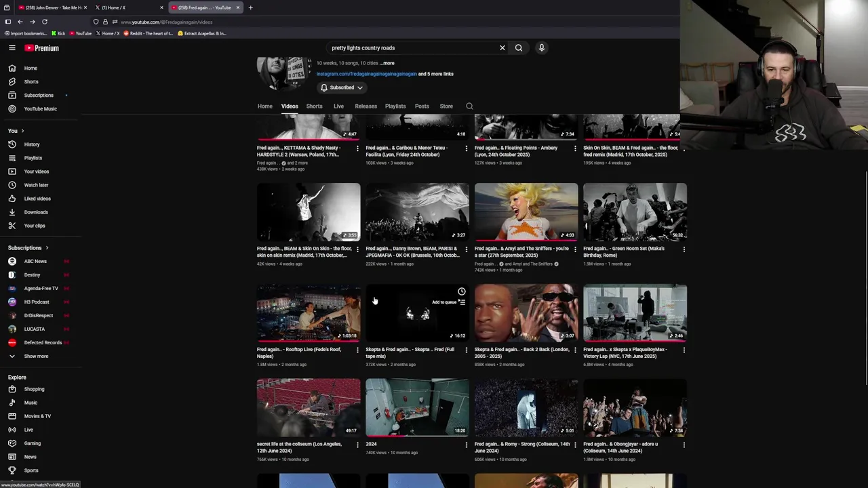Open the channel's Instagram link
Image resolution: width=868 pixels, height=488 pixels.
(366, 74)
